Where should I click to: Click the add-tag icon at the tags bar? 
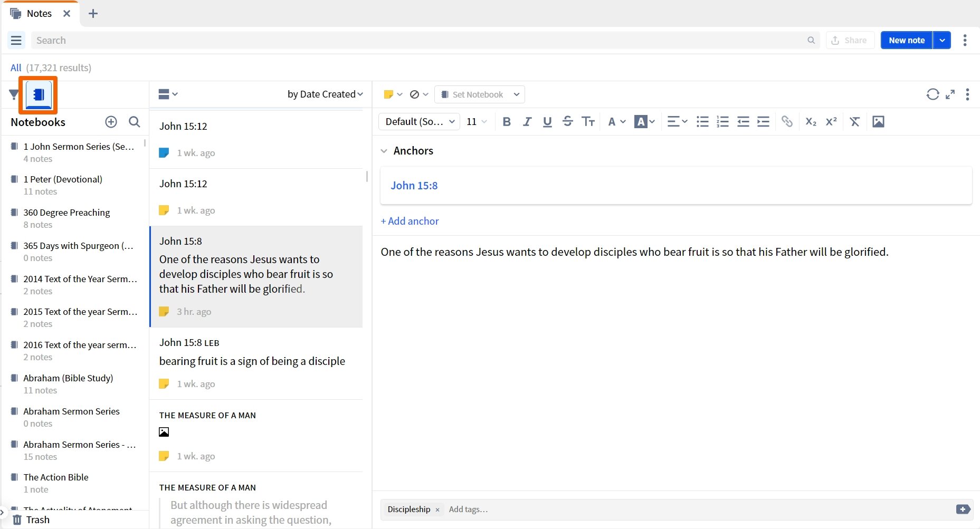click(963, 509)
